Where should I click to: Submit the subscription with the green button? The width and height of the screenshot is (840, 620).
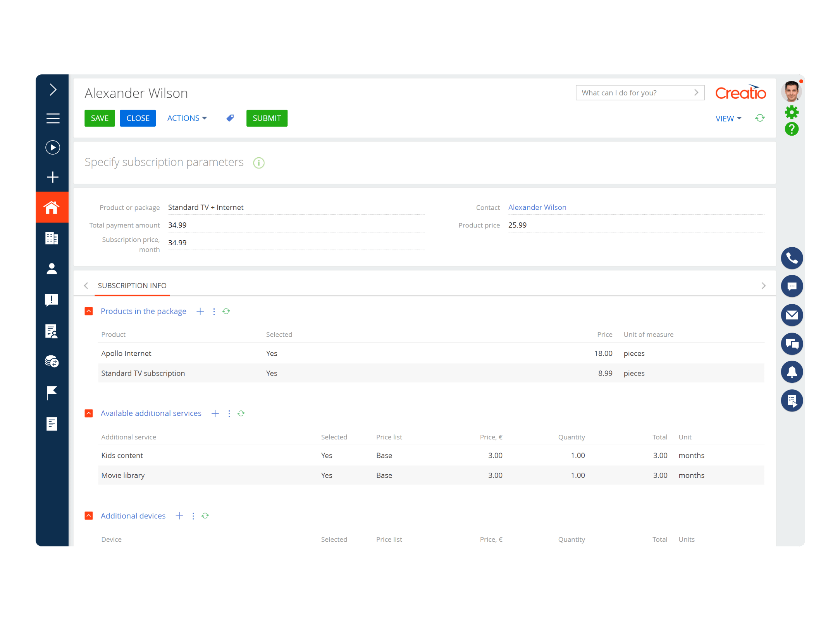(267, 118)
